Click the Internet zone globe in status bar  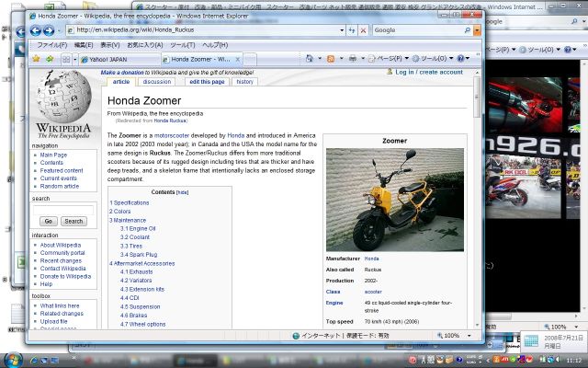coord(296,336)
